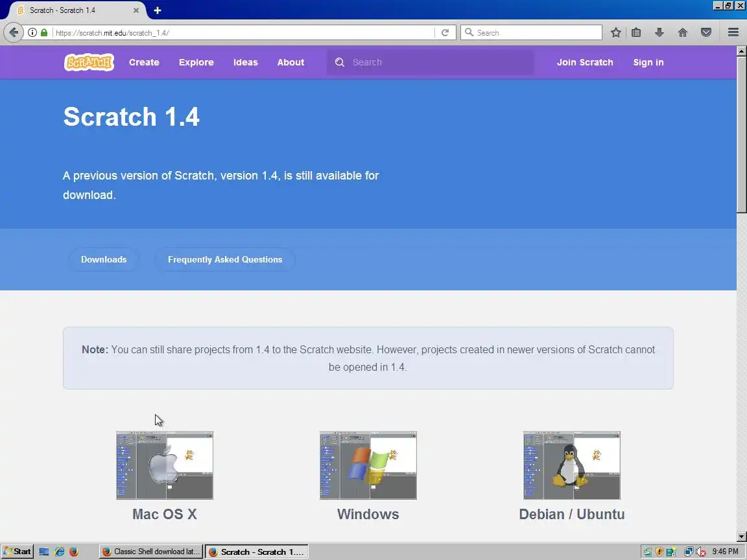Open the About page
Image resolution: width=747 pixels, height=560 pixels.
pyautogui.click(x=290, y=62)
